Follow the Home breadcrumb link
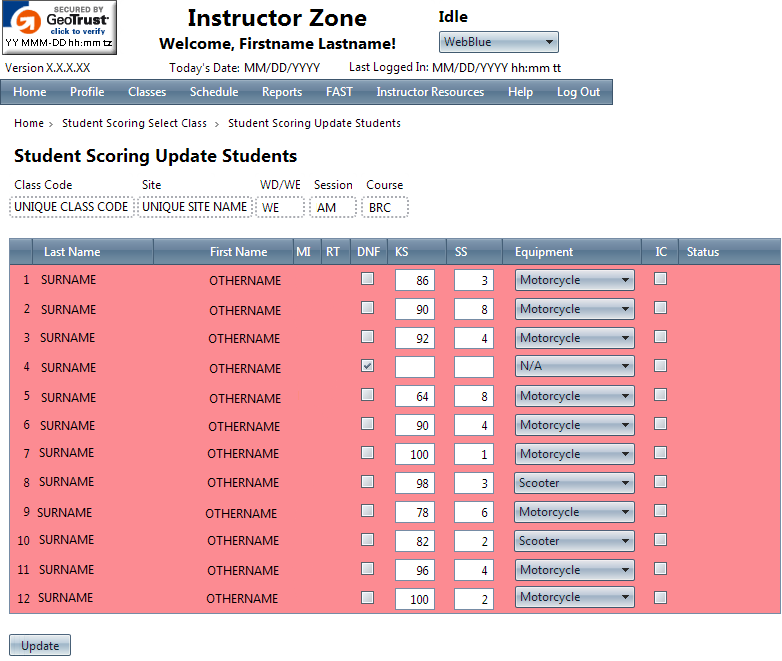This screenshot has width=782, height=661. pyautogui.click(x=29, y=123)
